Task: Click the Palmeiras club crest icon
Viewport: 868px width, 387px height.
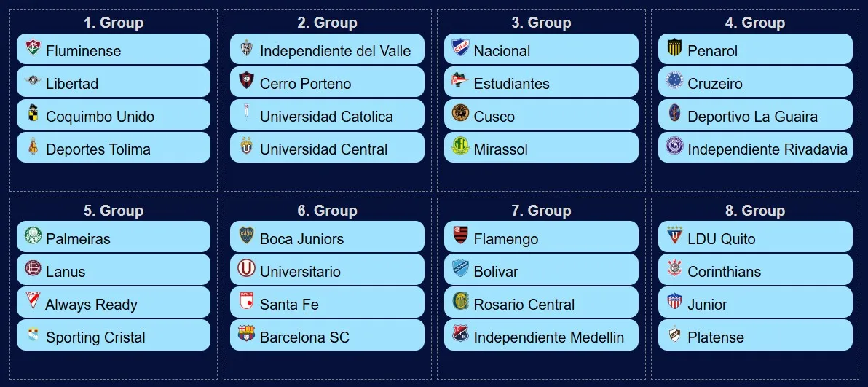Action: tap(33, 237)
